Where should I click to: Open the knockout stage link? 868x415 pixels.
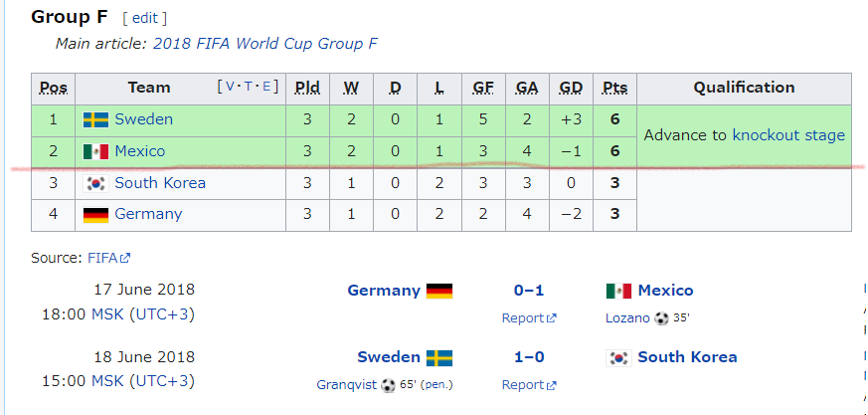tap(788, 135)
